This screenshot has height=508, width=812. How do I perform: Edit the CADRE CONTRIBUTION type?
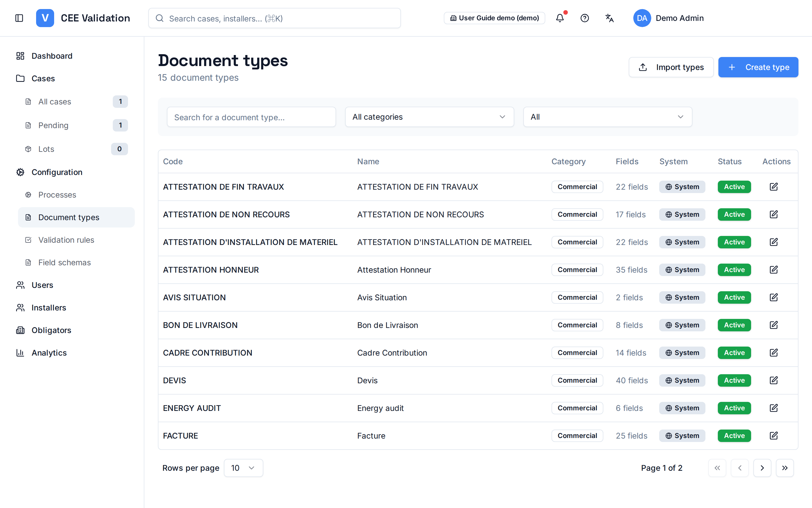click(773, 353)
